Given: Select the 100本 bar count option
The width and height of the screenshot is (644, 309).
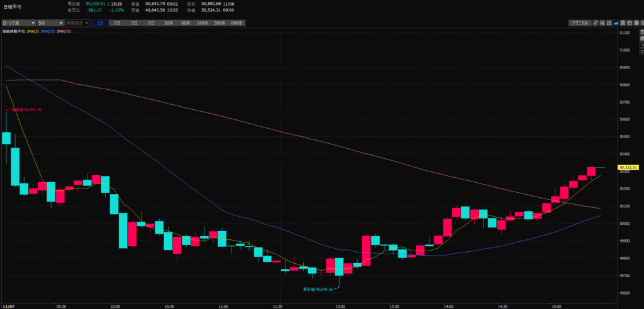Looking at the screenshot, I should [202, 23].
